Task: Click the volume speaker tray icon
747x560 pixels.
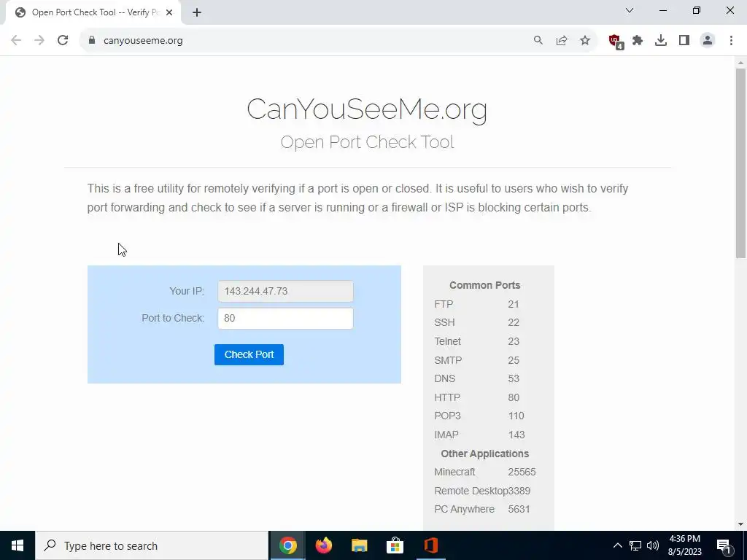Action: click(x=653, y=545)
